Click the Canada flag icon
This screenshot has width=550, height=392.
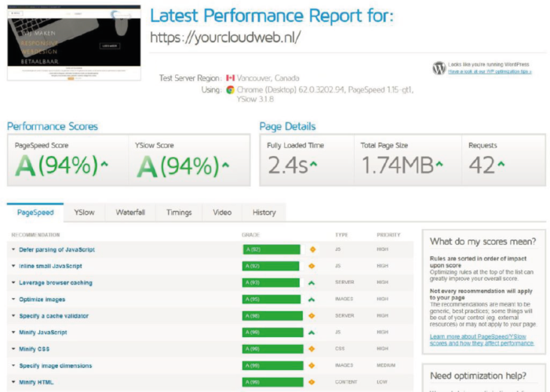click(x=231, y=78)
